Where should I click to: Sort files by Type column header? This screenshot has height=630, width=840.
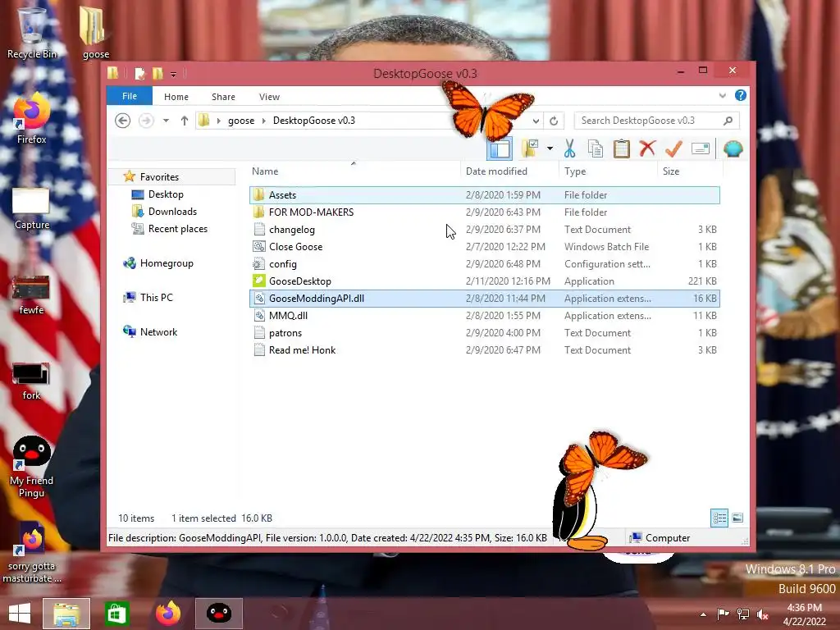[608, 171]
